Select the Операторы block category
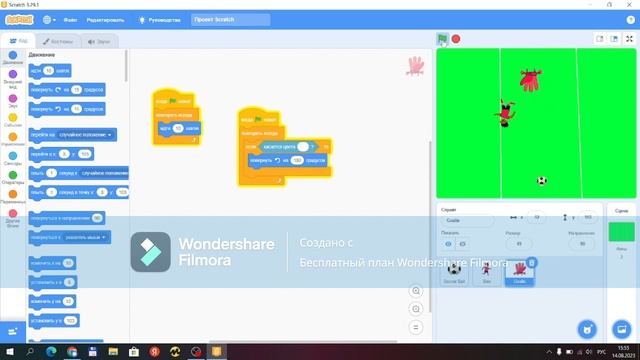This screenshot has height=360, width=640. coord(13,178)
